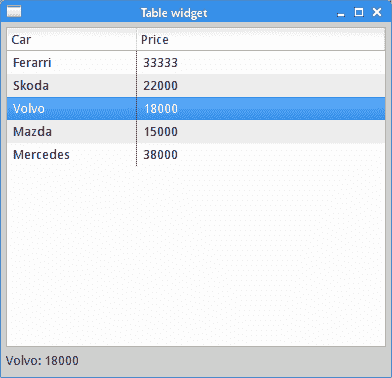
Task: Close the Table widget window
Action: point(377,12)
